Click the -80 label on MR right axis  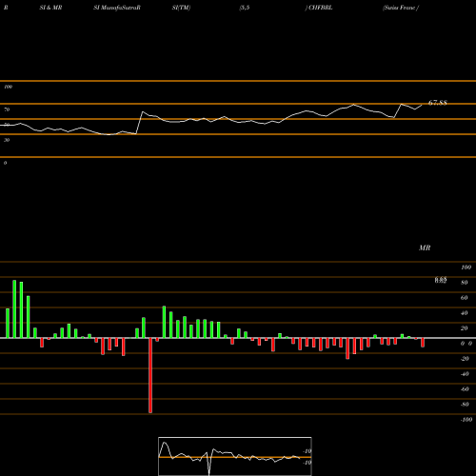[465, 405]
